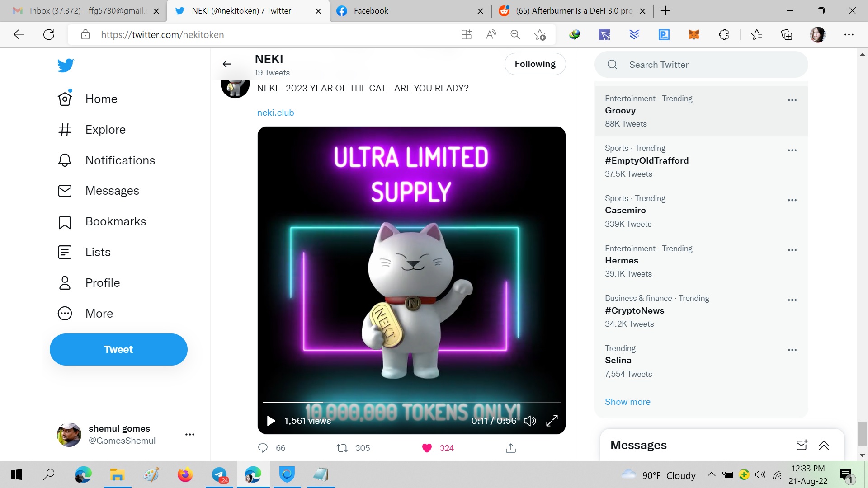Image resolution: width=868 pixels, height=488 pixels.
Task: Switch to the Gmail Inbox tab
Action: coord(84,11)
